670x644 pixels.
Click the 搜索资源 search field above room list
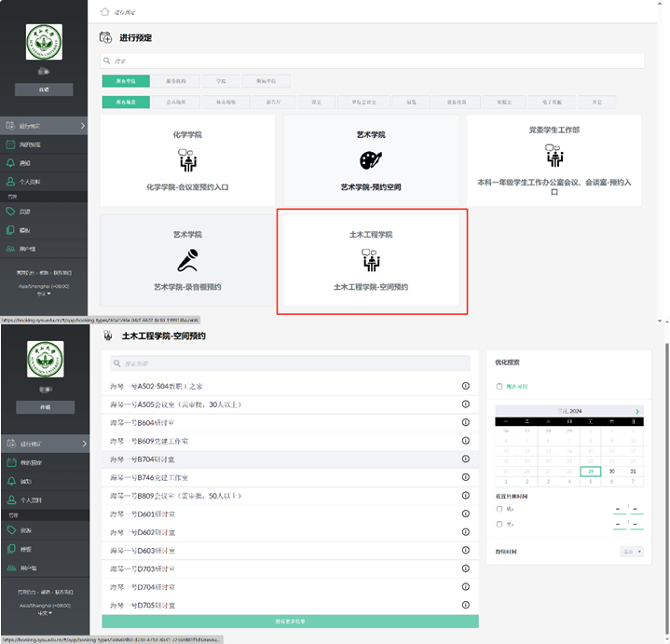[x=290, y=363]
